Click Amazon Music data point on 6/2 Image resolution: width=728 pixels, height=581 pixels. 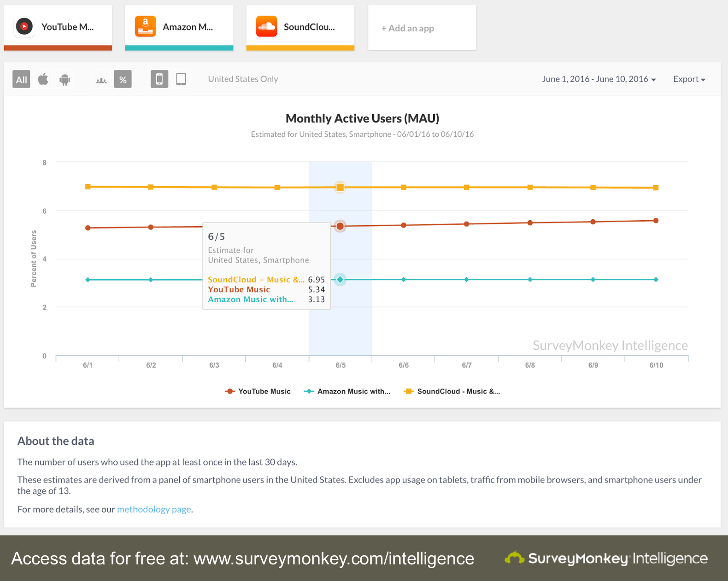click(x=151, y=280)
